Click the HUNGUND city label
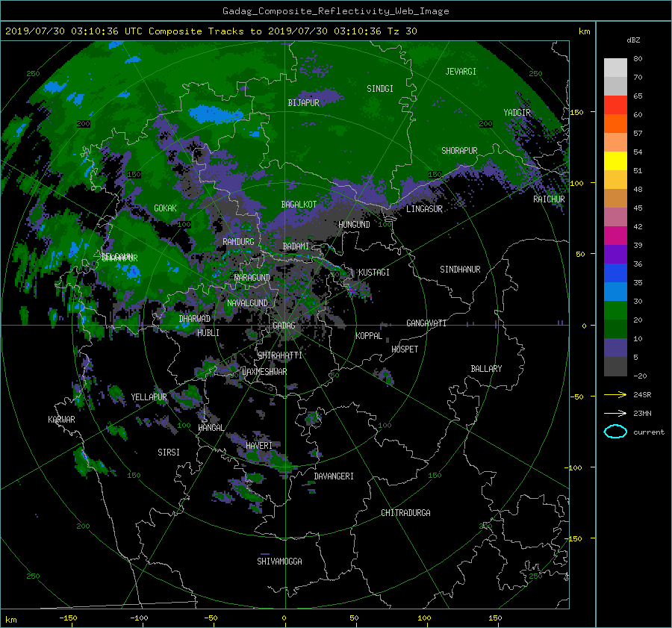This screenshot has height=628, width=672. [x=354, y=225]
